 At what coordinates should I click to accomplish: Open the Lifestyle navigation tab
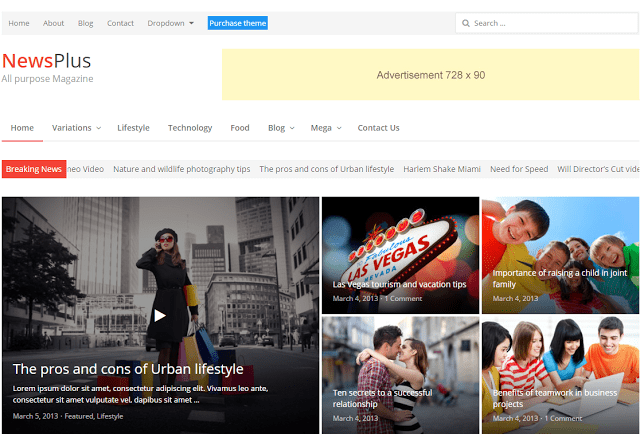[x=133, y=128]
